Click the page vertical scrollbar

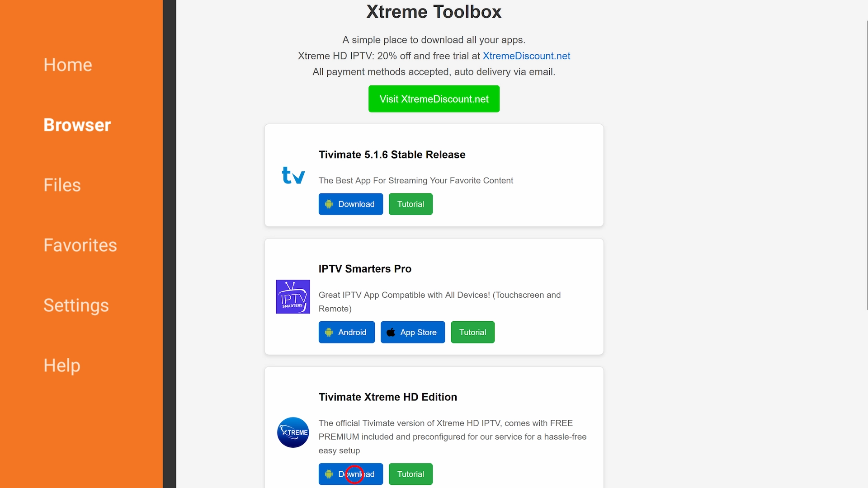point(867,165)
